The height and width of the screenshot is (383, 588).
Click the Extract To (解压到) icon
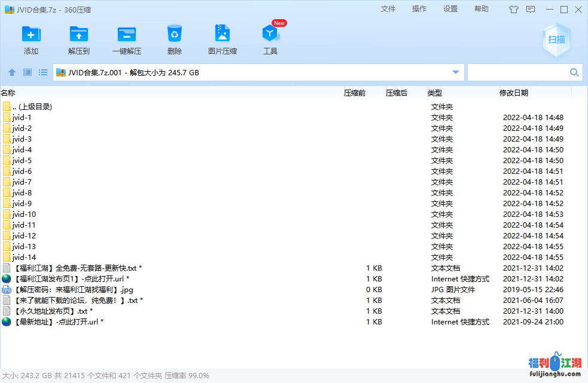tap(79, 35)
